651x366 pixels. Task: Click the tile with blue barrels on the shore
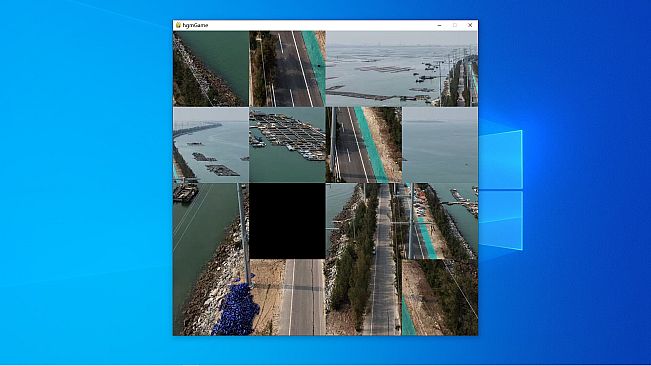[211, 298]
